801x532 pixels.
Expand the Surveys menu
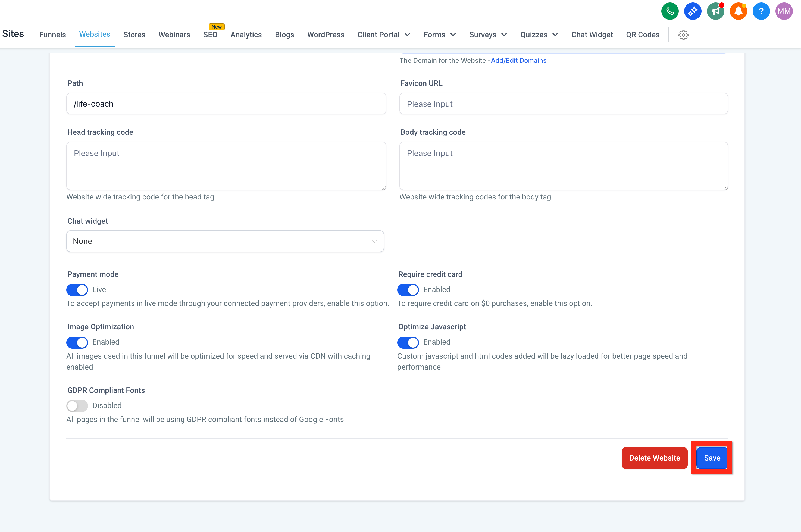click(x=487, y=35)
